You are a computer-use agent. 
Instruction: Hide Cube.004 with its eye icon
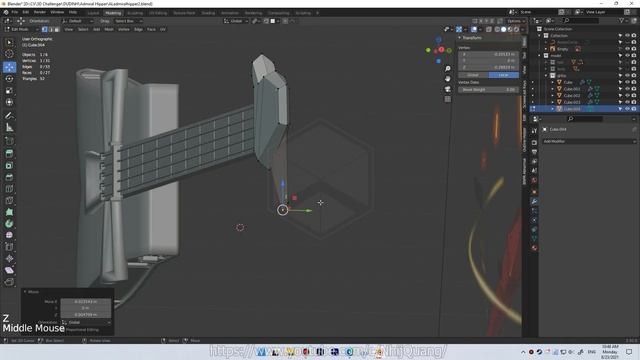pyautogui.click(x=627, y=109)
